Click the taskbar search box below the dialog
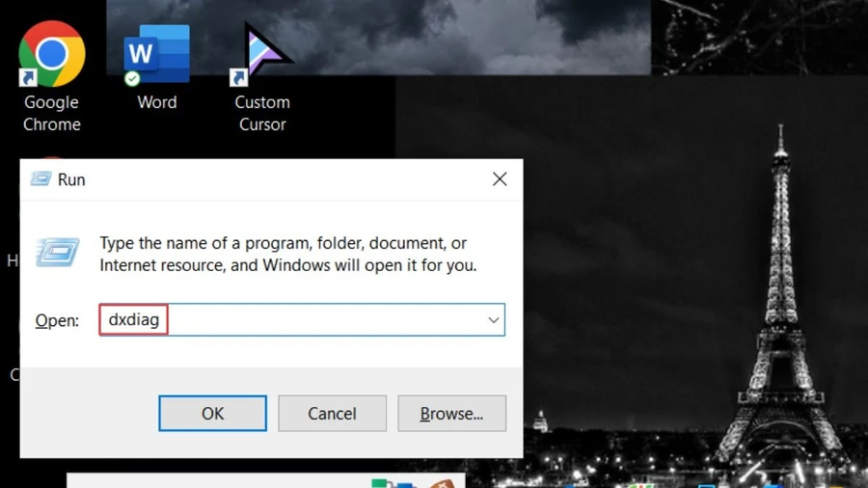Screen dimensions: 868x488 266,480
